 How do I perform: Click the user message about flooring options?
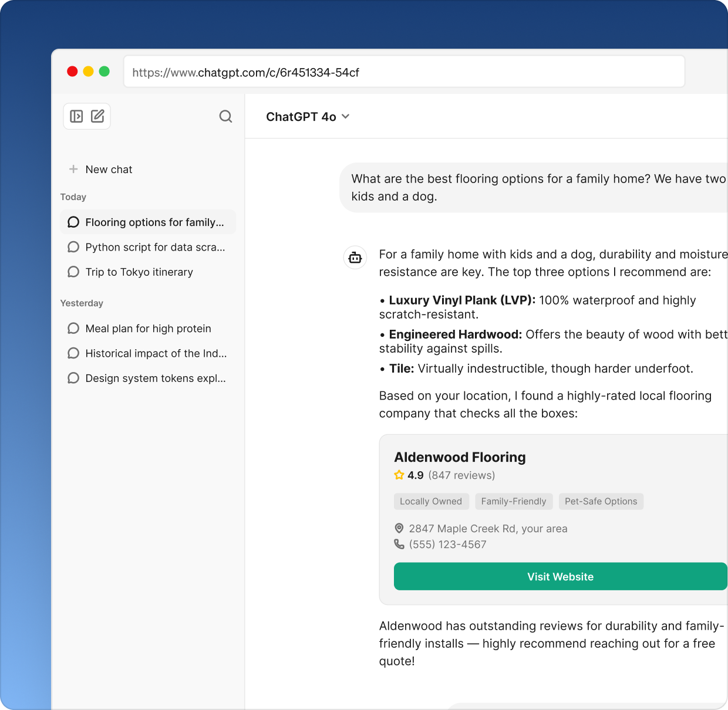click(534, 187)
